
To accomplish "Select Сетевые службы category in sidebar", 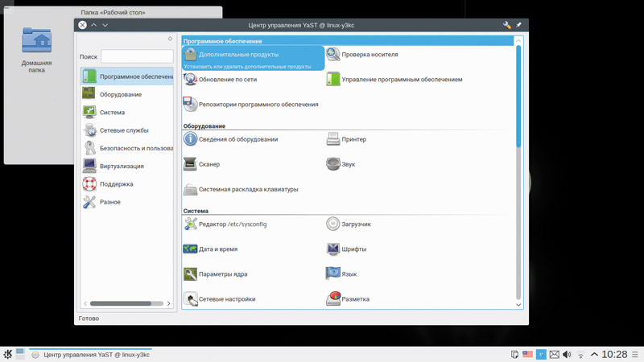I will (127, 130).
